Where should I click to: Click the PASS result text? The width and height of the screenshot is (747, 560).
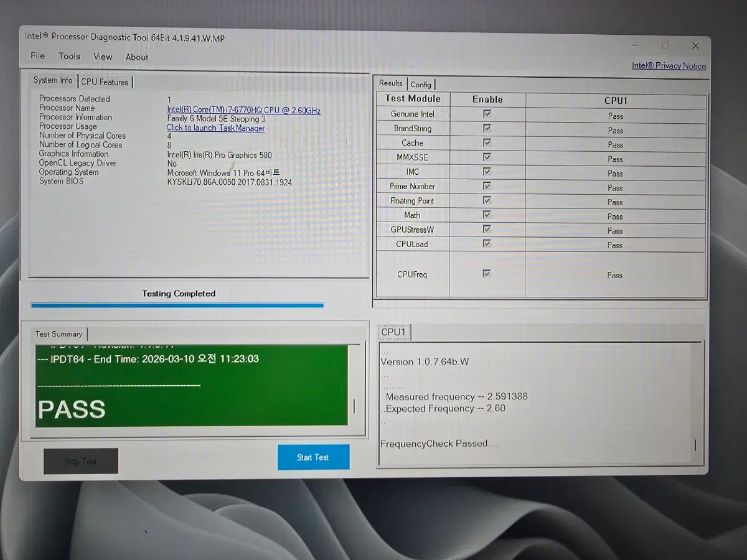tap(72, 409)
